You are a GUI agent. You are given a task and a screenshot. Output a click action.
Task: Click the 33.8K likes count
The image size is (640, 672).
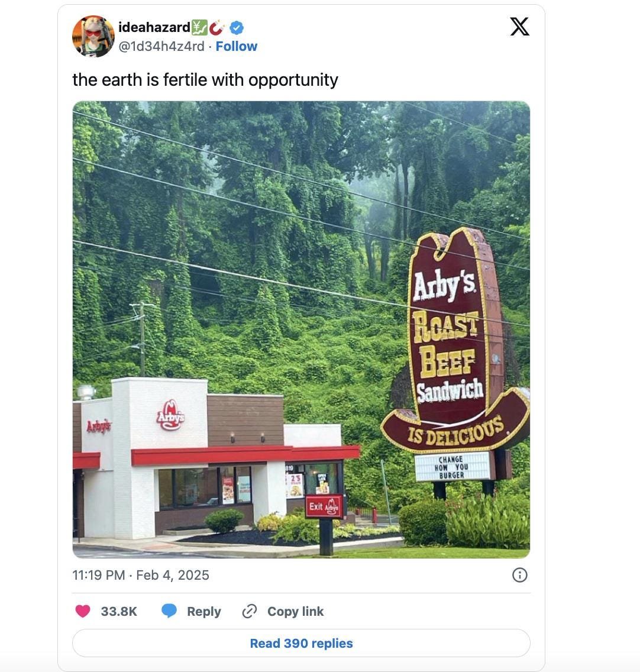119,612
